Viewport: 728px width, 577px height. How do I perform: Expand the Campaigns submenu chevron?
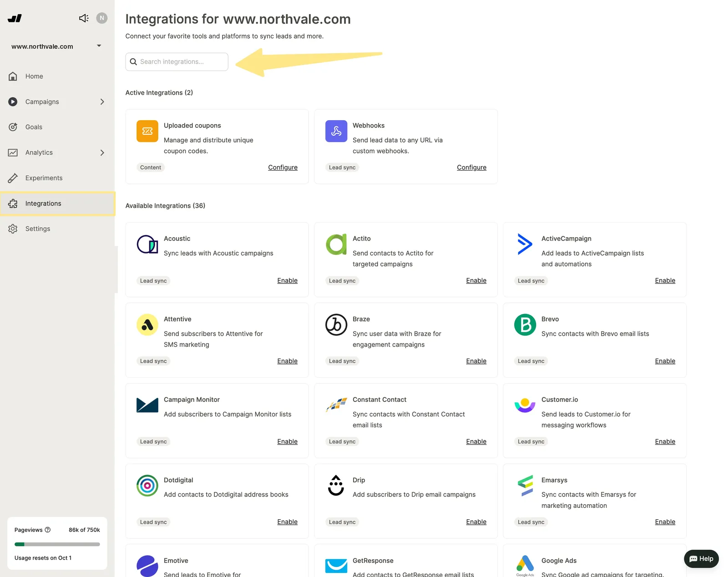pyautogui.click(x=102, y=102)
